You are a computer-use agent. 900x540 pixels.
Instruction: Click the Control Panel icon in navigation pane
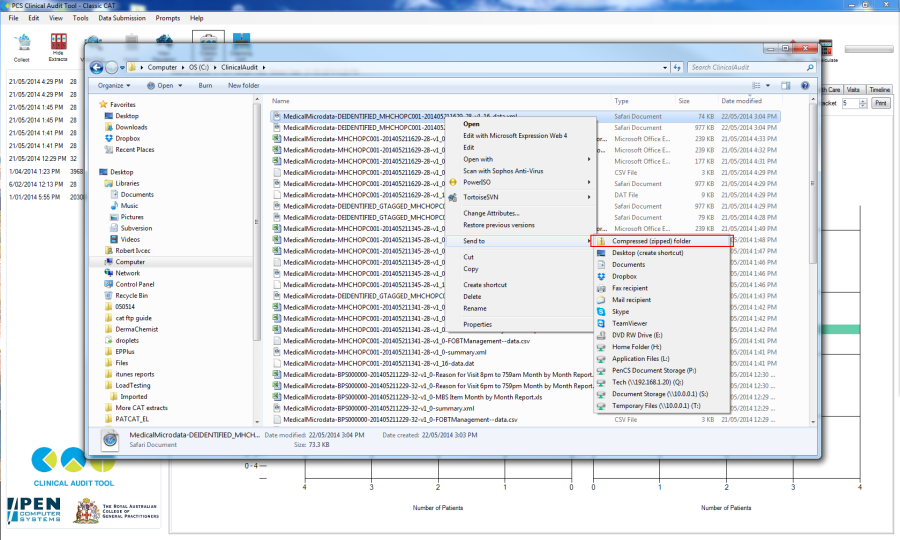click(108, 284)
